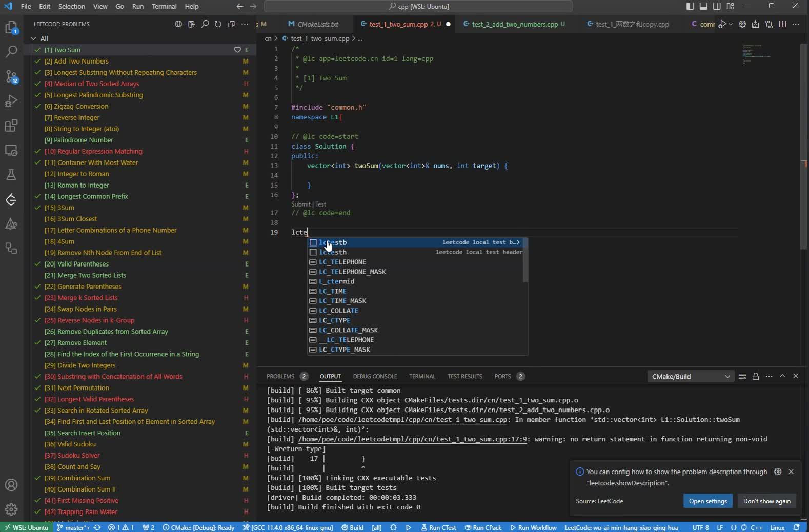Screen dimensions: 809x532
Task: Open the Explorer view in activity bar
Action: [11, 27]
